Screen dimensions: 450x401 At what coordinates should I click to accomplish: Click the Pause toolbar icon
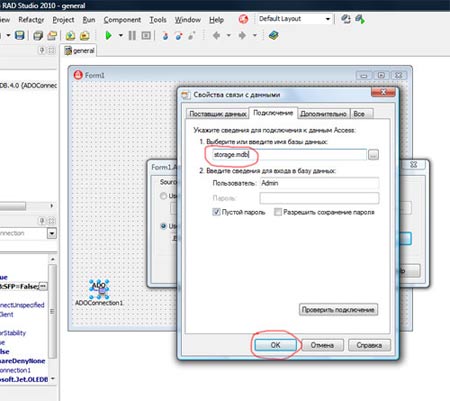(132, 35)
